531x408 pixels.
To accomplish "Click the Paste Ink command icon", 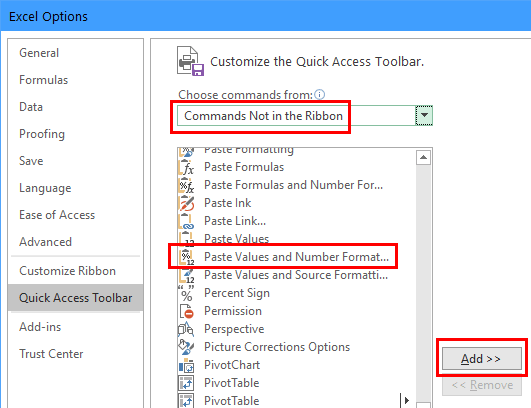I will (186, 203).
